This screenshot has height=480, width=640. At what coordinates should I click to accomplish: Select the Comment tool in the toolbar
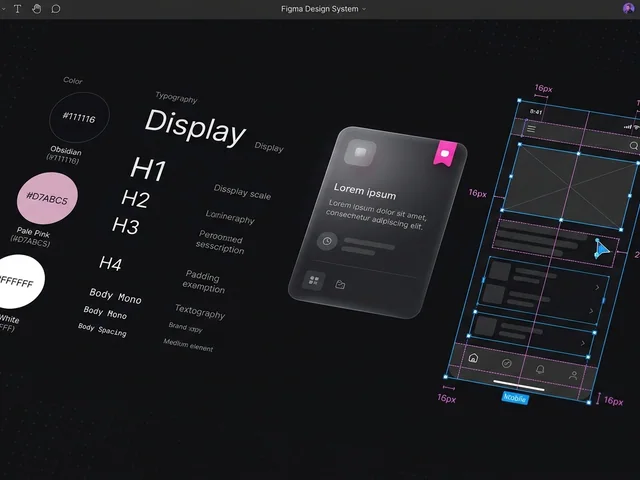pyautogui.click(x=56, y=9)
